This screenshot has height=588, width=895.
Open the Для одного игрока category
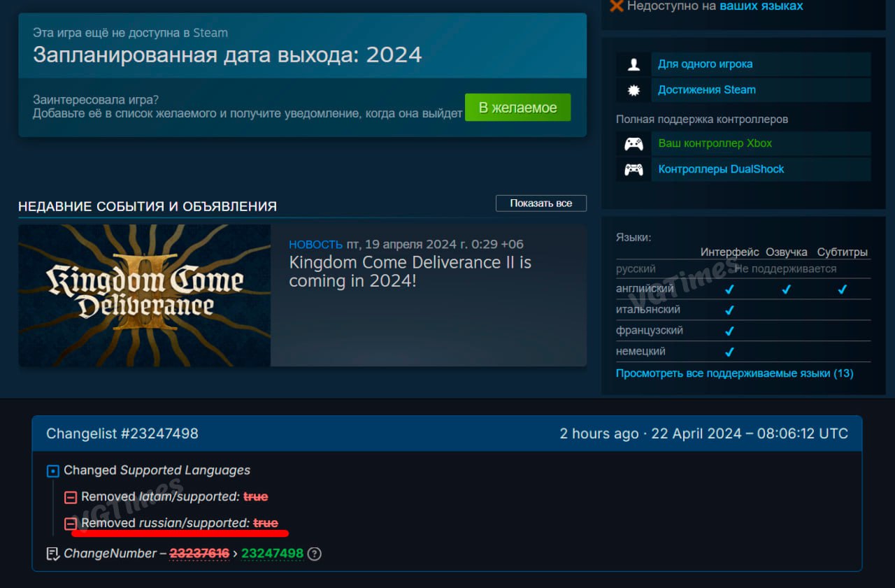[x=705, y=64]
